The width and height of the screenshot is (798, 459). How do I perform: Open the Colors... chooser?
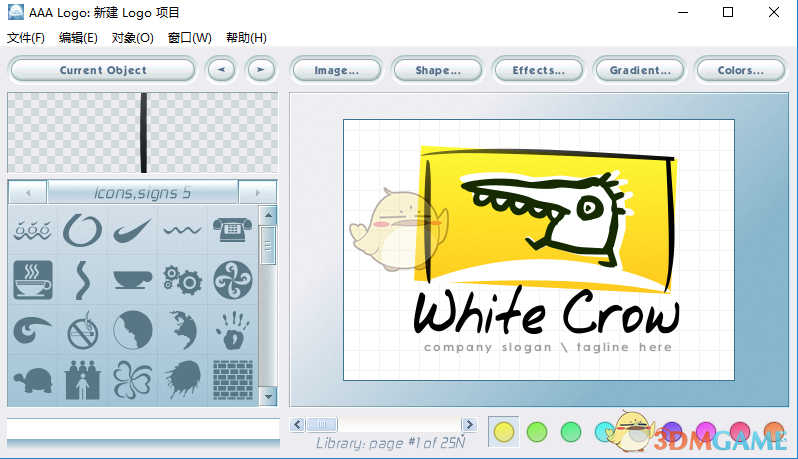pos(740,70)
